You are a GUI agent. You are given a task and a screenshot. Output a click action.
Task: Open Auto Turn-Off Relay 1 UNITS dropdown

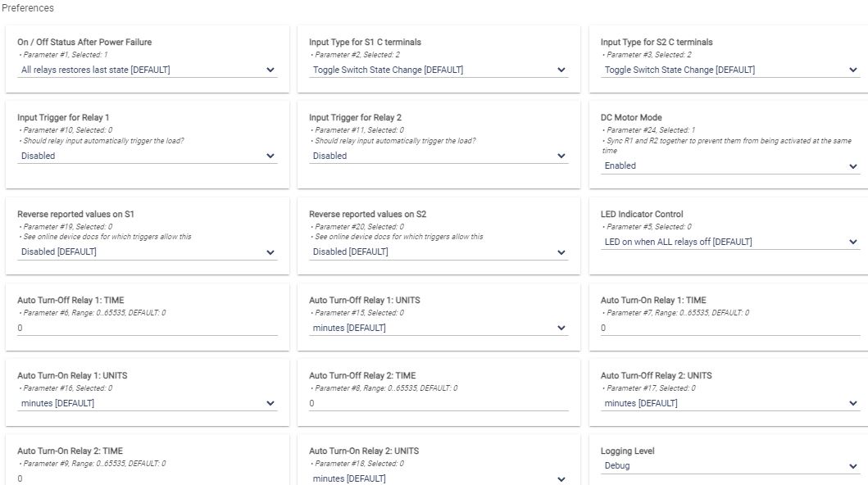(x=439, y=329)
